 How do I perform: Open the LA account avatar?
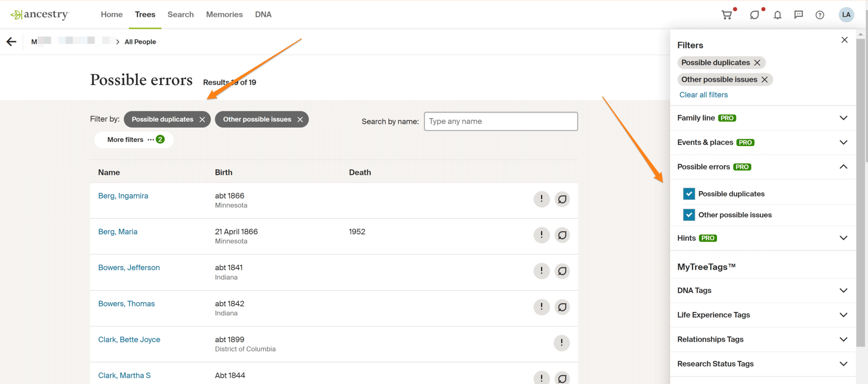tap(846, 14)
